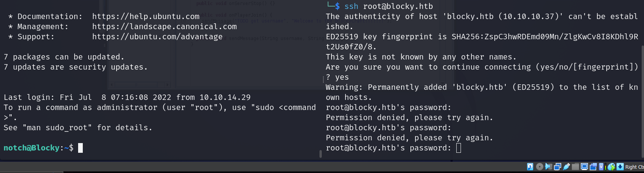Click the left terminal's scrollbar handle
This screenshot has width=644, height=173.
[x=320, y=154]
